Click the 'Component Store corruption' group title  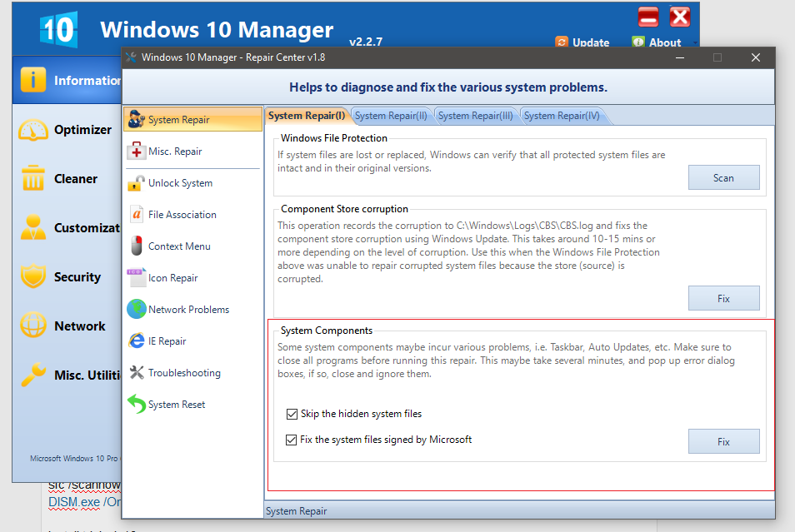pos(344,209)
